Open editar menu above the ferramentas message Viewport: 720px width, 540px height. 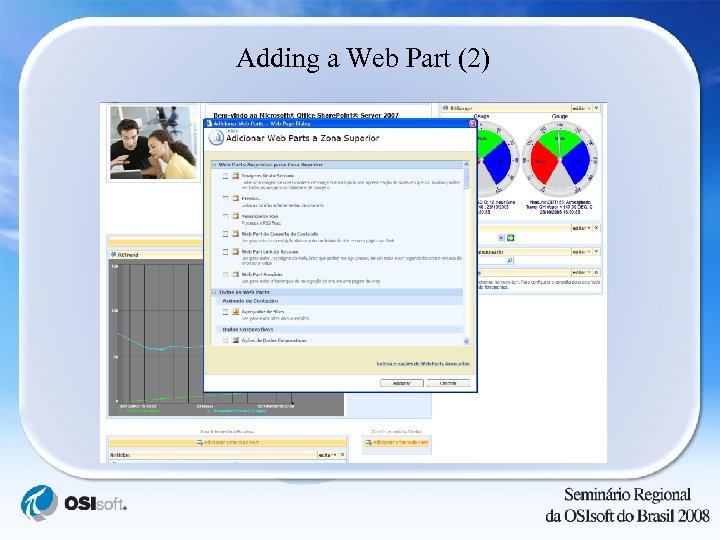(x=581, y=272)
